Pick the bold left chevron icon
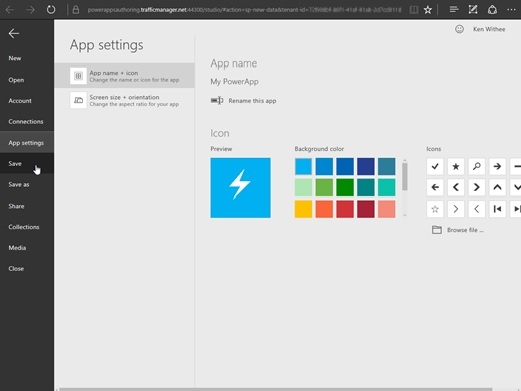Screen dimensions: 521x391 (x=456, y=187)
